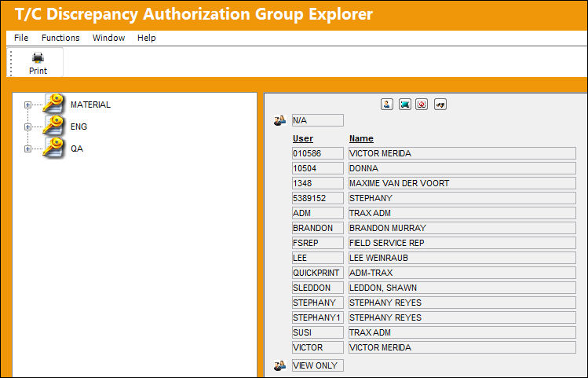Click the QA key icon
This screenshot has width=588, height=378.
point(53,148)
